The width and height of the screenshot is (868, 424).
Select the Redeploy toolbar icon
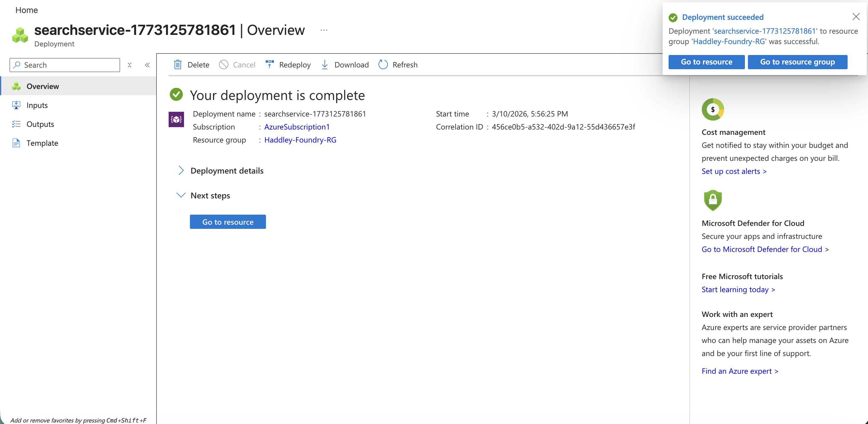[270, 64]
